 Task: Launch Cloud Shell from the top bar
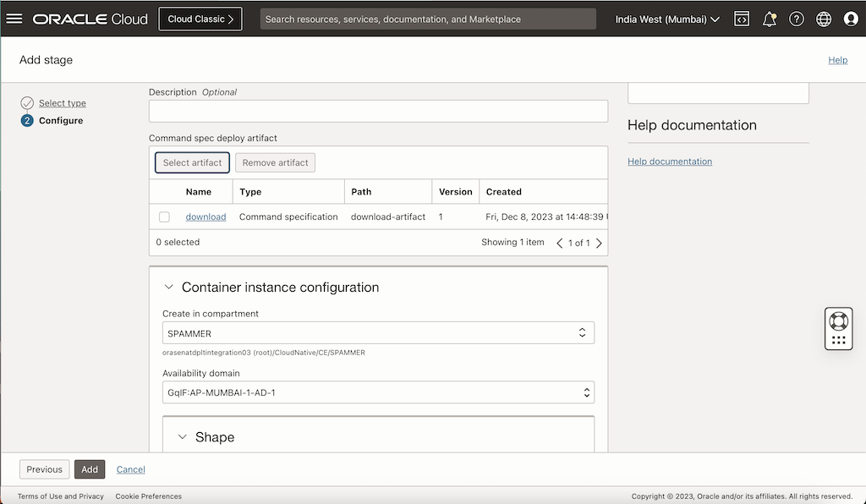(x=742, y=18)
